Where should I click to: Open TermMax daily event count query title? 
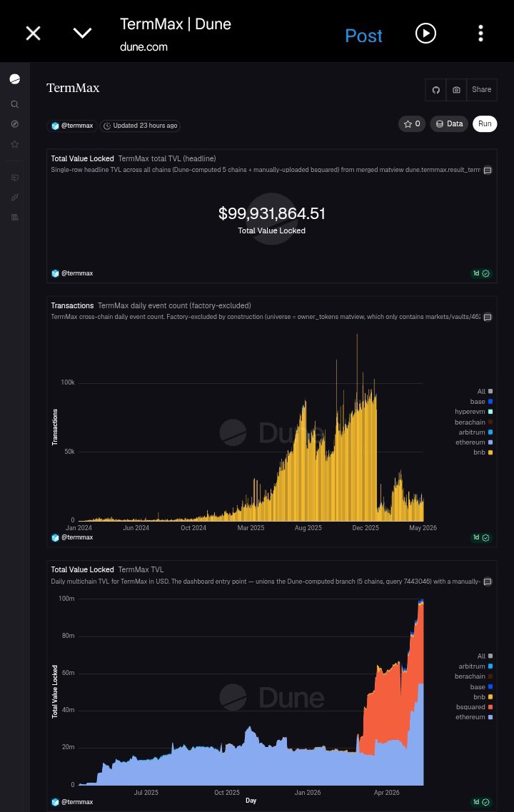pos(174,305)
